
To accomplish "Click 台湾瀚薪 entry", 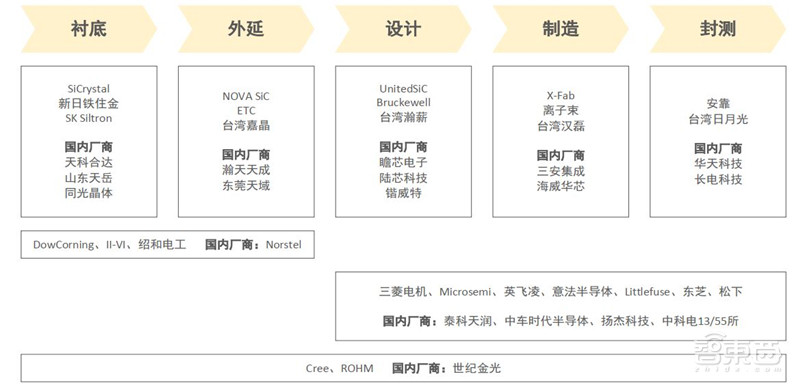I will coord(403,117).
